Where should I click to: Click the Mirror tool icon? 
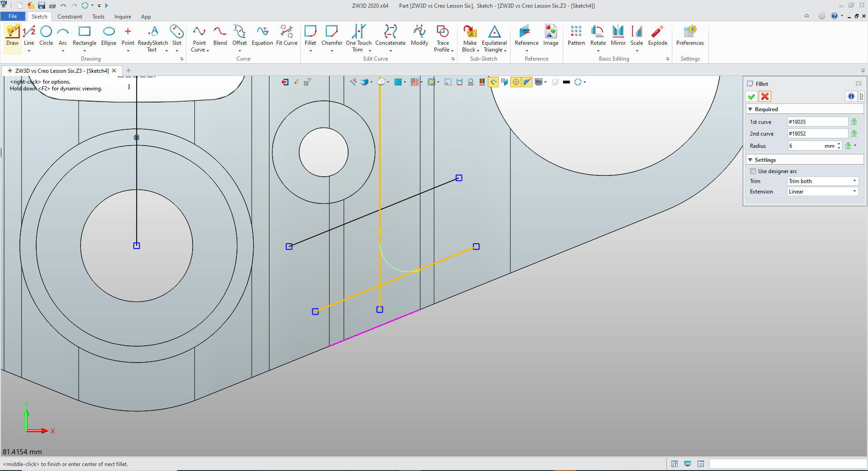(x=618, y=36)
